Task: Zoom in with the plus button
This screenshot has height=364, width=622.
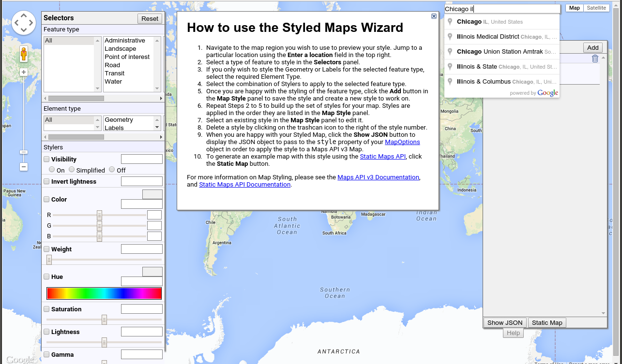Action: pos(24,72)
